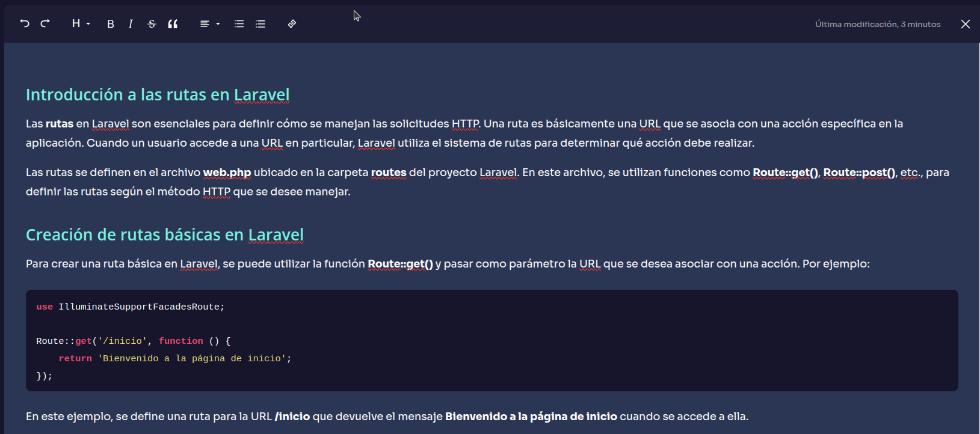Open the heading level dropdown

[x=81, y=23]
